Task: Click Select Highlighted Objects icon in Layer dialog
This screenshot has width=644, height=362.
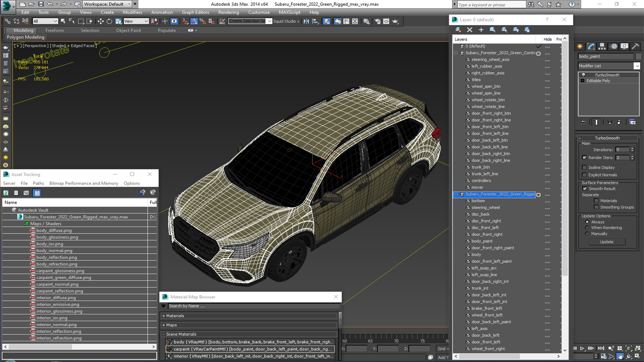Action: click(492, 30)
